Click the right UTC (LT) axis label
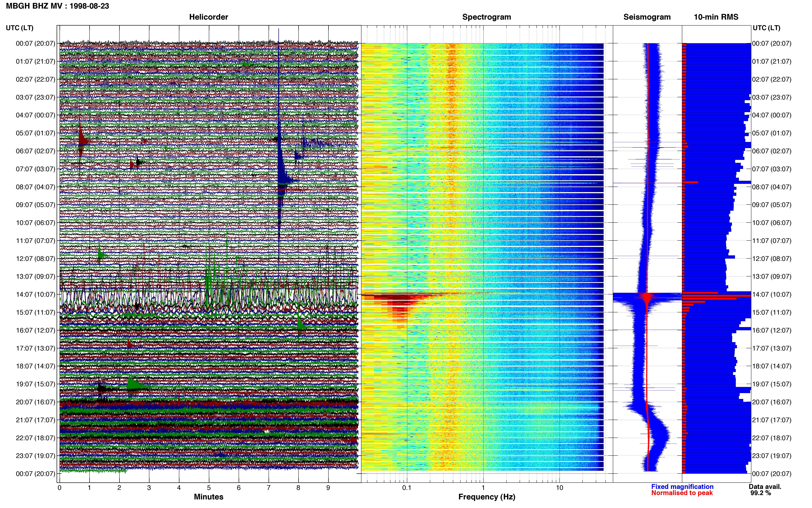 (766, 28)
